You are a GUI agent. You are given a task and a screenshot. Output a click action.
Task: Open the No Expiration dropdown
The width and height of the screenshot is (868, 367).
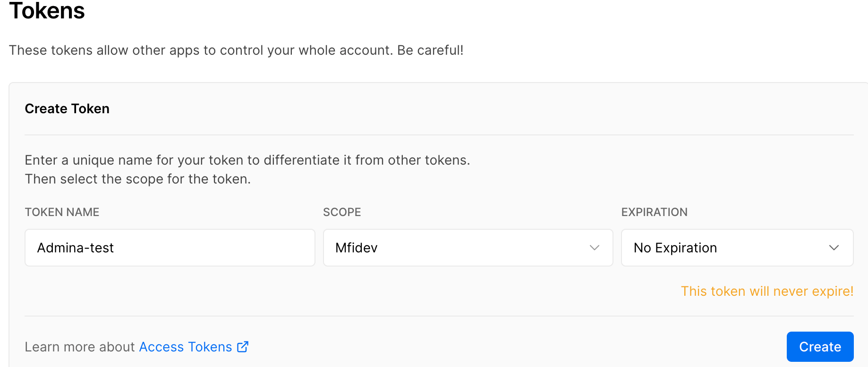[x=737, y=248]
